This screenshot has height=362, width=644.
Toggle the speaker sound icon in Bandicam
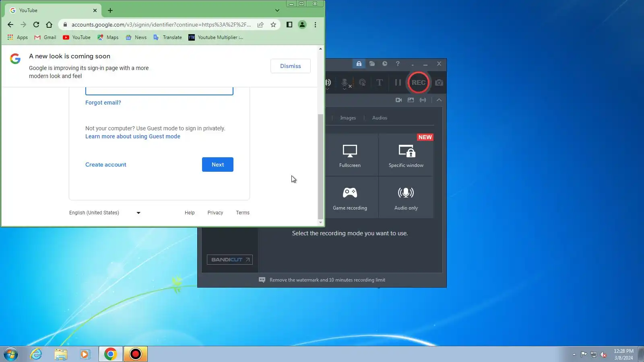(328, 82)
